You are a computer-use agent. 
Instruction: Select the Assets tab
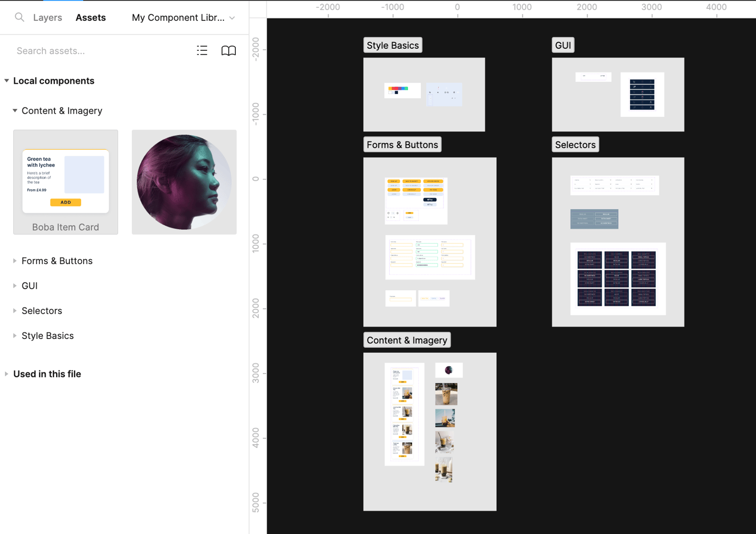(x=91, y=17)
